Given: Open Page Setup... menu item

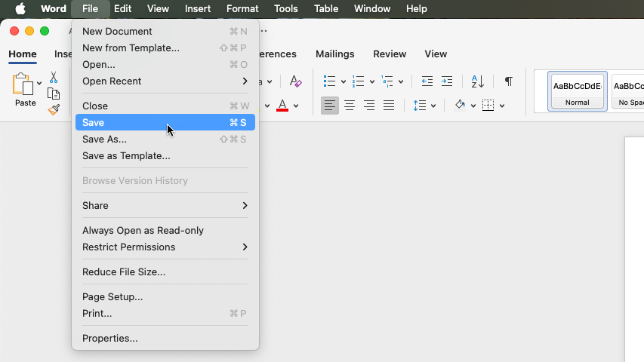Looking at the screenshot, I should (x=165, y=296).
